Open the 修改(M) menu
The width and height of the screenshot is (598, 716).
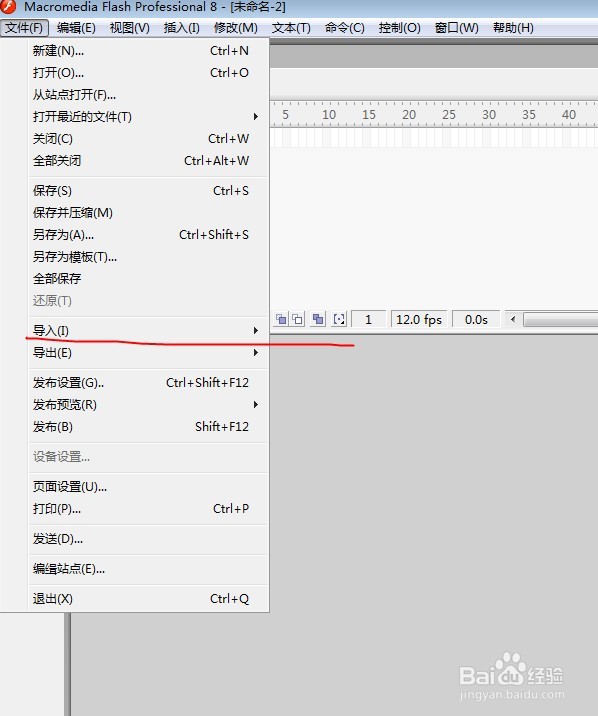(x=236, y=28)
